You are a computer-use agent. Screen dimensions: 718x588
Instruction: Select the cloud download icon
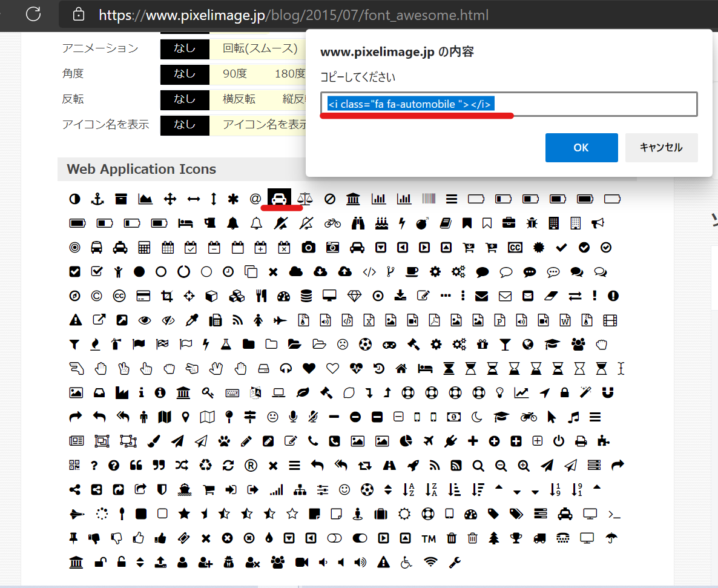(320, 272)
